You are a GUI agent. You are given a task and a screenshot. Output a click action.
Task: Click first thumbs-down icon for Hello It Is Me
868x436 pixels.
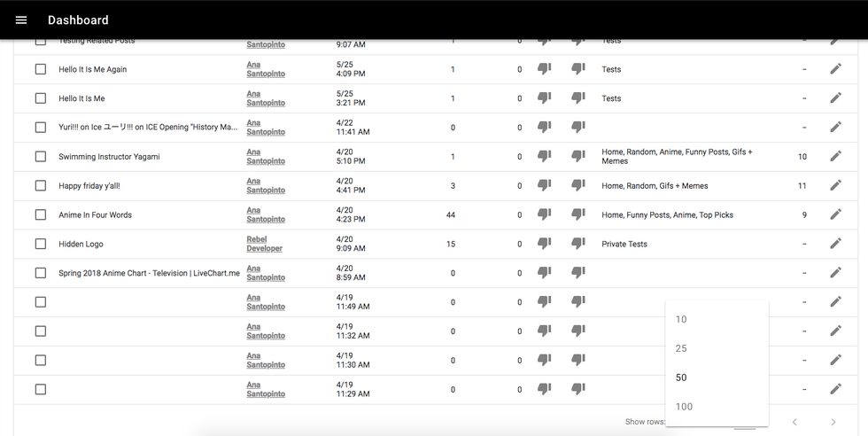(x=544, y=98)
